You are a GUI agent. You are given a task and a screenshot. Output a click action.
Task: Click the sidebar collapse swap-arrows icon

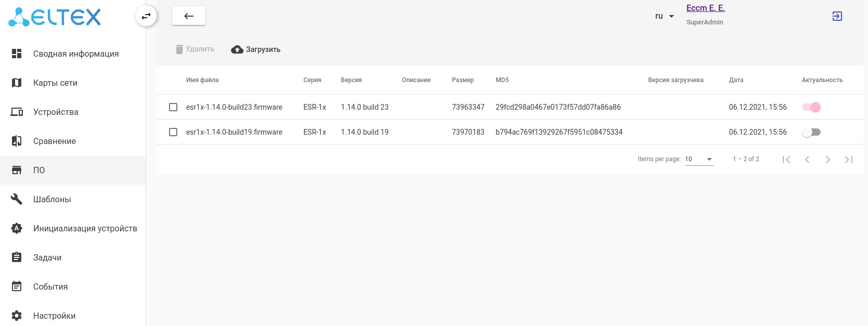[x=146, y=16]
